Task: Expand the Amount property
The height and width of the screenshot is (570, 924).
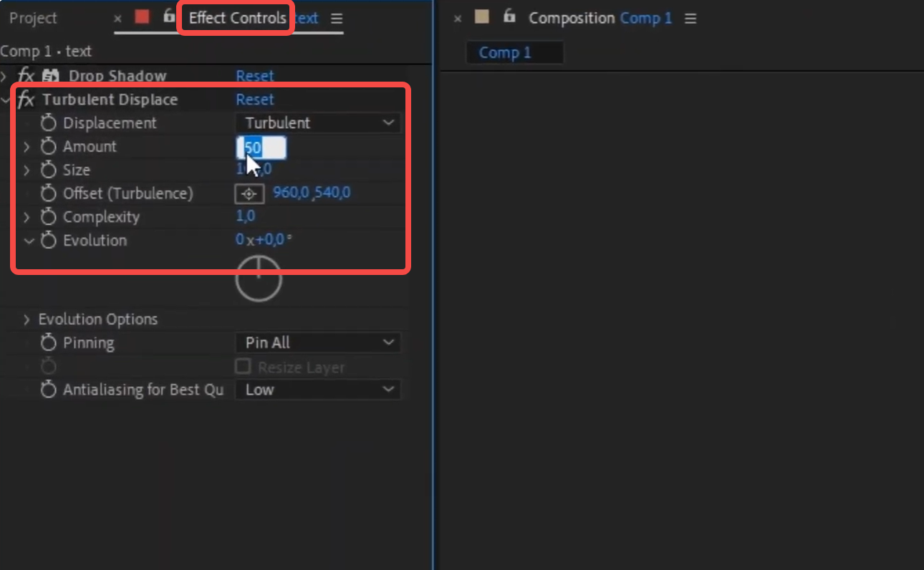Action: [x=27, y=147]
